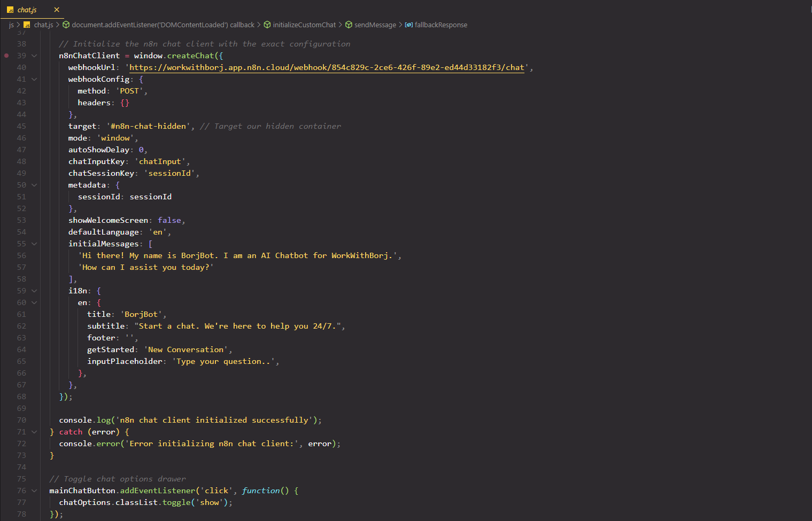
Task: Click the JS file icon on chat.js tab
Action: tap(10, 10)
